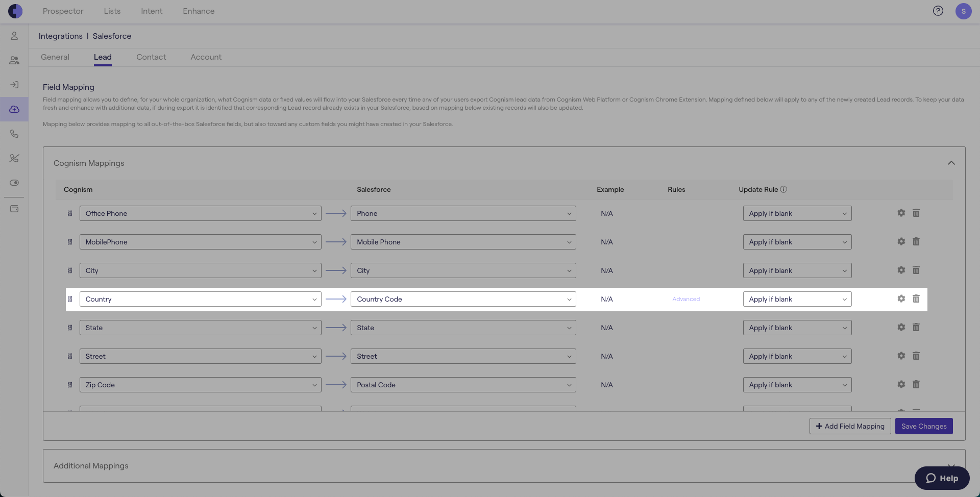Image resolution: width=980 pixels, height=497 pixels.
Task: Delete the City mapping
Action: coord(916,270)
